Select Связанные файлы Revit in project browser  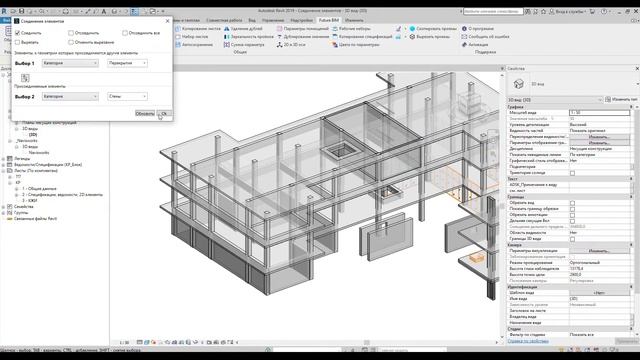[x=35, y=219]
